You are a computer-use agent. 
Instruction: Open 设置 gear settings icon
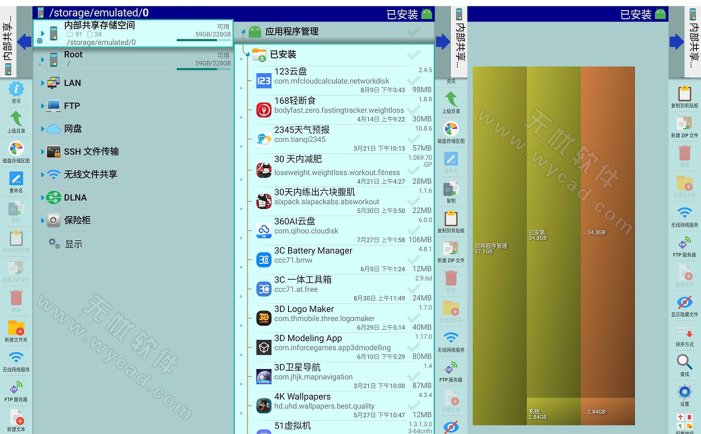684,392
